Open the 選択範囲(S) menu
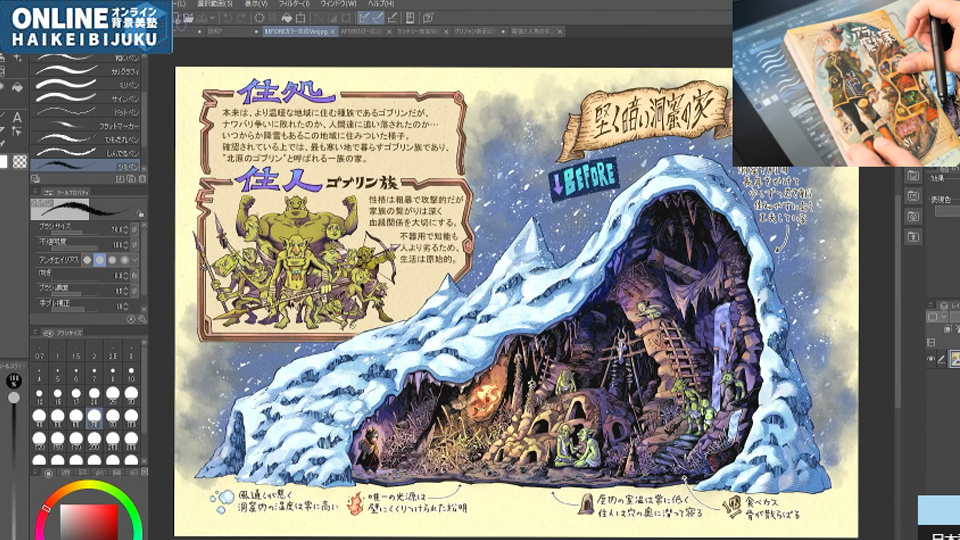The height and width of the screenshot is (540, 960). click(215, 4)
